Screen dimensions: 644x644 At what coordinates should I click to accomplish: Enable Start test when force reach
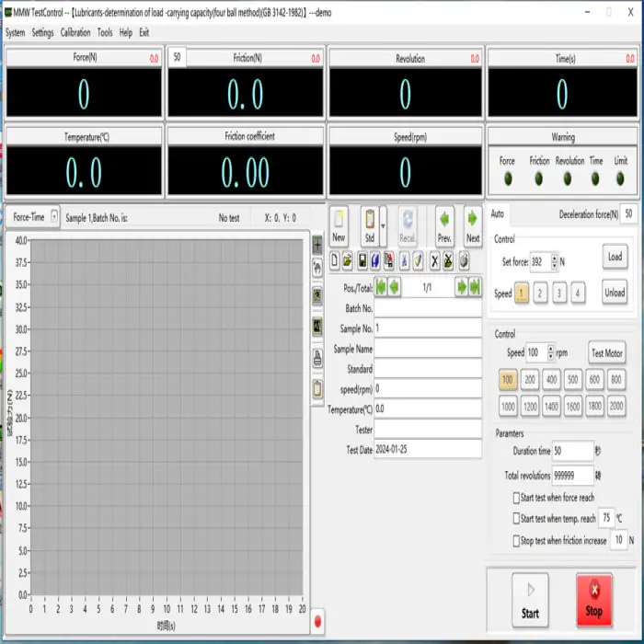[516, 498]
